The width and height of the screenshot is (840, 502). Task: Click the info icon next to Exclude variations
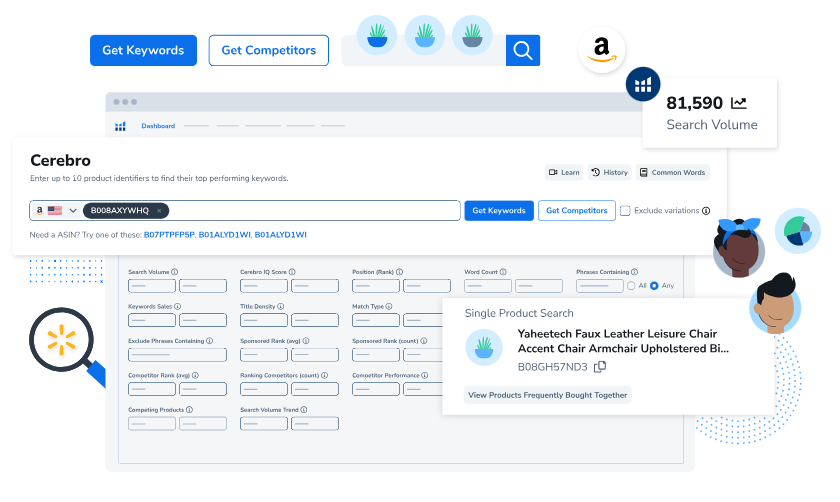coord(706,211)
